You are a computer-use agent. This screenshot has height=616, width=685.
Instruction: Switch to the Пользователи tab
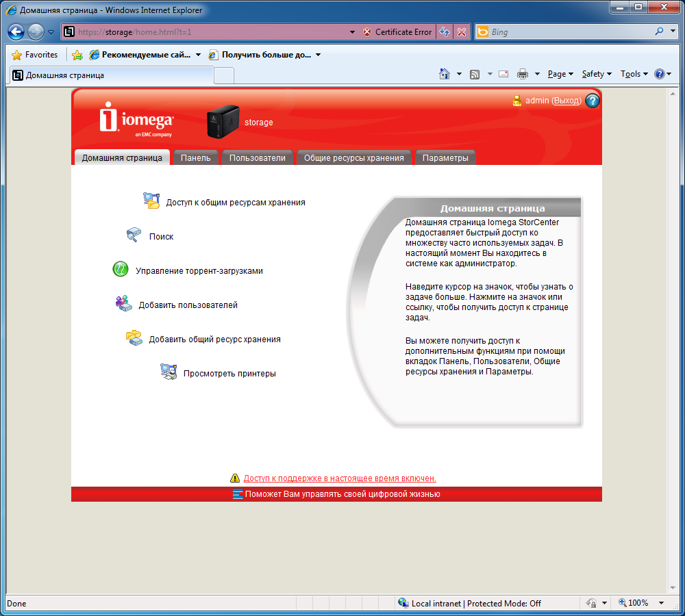point(258,158)
